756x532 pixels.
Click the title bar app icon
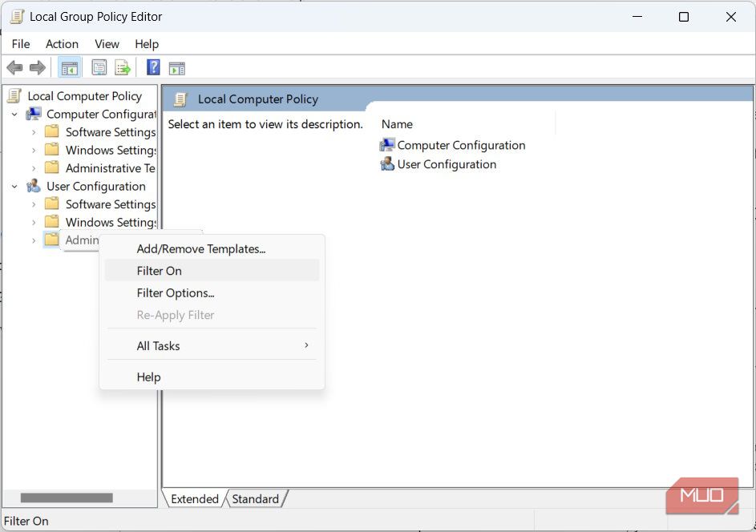click(17, 16)
